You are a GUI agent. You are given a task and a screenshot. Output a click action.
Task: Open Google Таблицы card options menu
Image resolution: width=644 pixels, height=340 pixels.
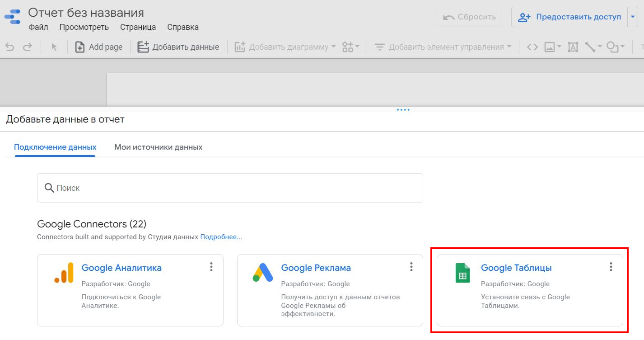(611, 267)
